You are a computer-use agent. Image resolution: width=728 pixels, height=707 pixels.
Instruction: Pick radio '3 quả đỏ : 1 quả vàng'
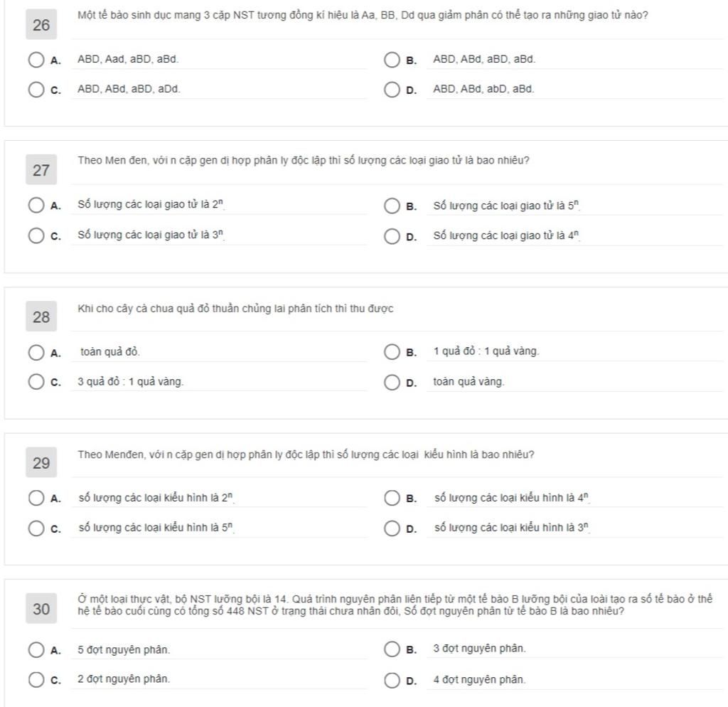36,382
